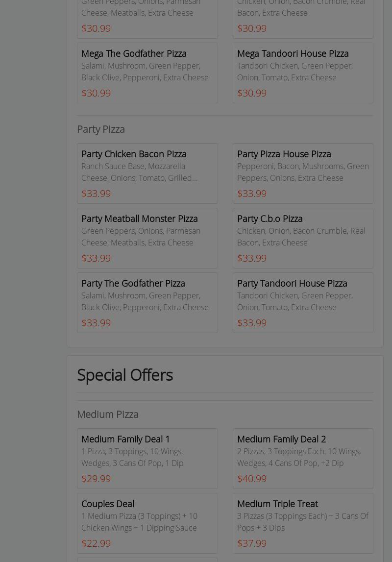
Task: Click the Medium Pizza subsection heading
Action: pos(108,414)
